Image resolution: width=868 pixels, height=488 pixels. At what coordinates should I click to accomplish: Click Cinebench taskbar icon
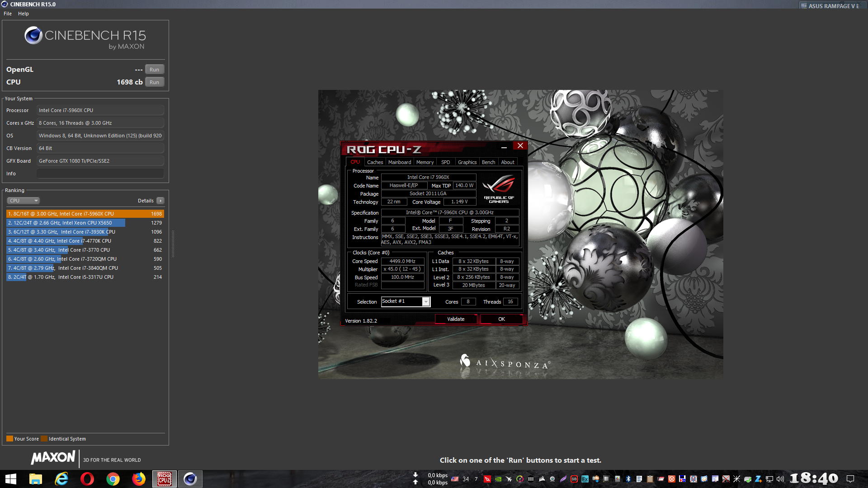[190, 479]
